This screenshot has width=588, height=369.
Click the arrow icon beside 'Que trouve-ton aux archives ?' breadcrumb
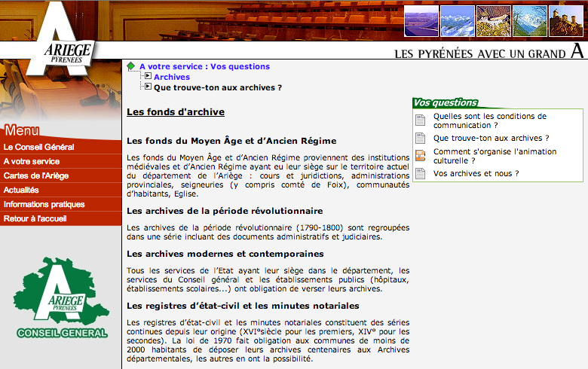click(x=148, y=87)
